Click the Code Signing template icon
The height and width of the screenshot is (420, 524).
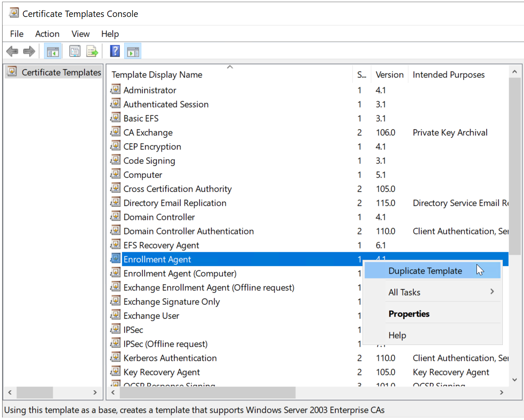[x=115, y=160]
